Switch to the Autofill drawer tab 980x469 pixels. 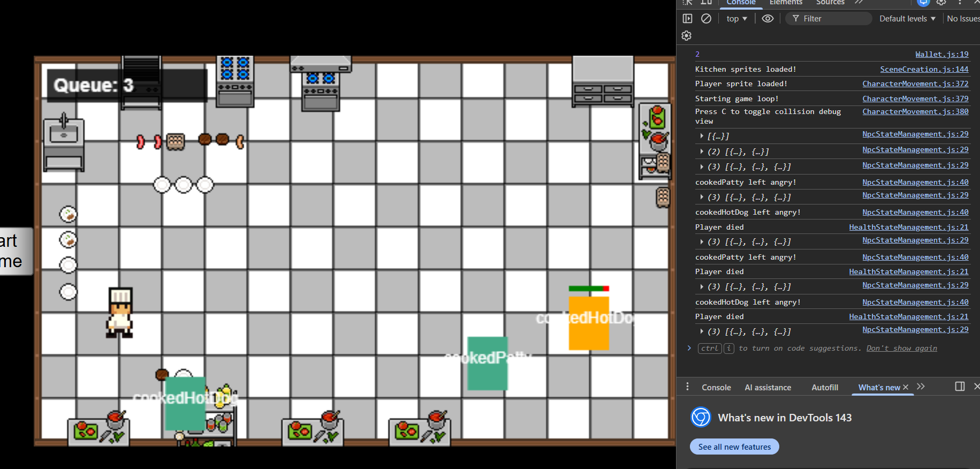(824, 388)
